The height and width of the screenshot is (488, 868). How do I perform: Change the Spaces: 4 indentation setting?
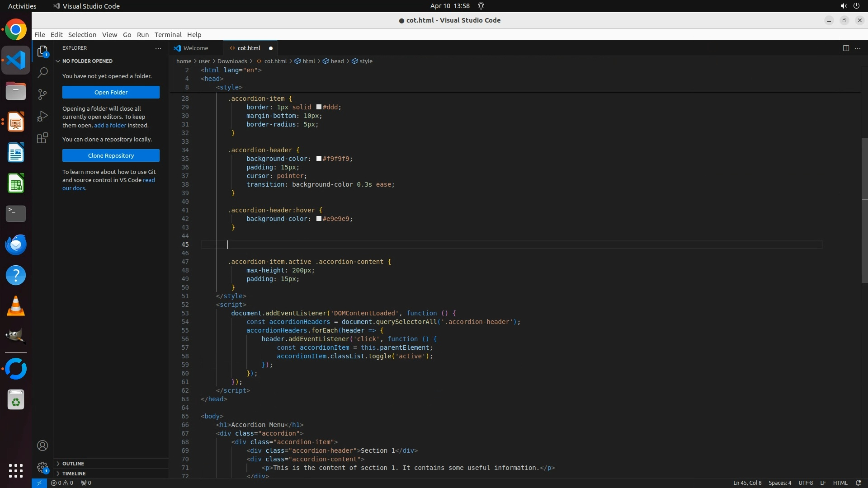point(779,483)
